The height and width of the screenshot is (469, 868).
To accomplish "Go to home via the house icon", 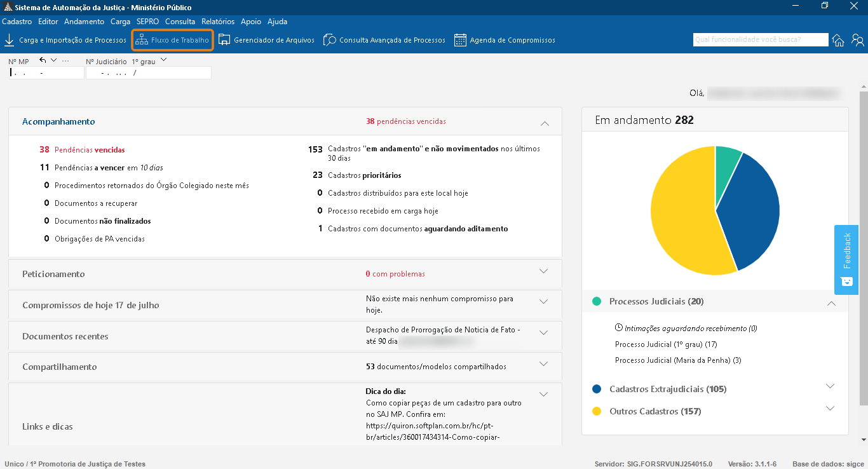I will 839,40.
